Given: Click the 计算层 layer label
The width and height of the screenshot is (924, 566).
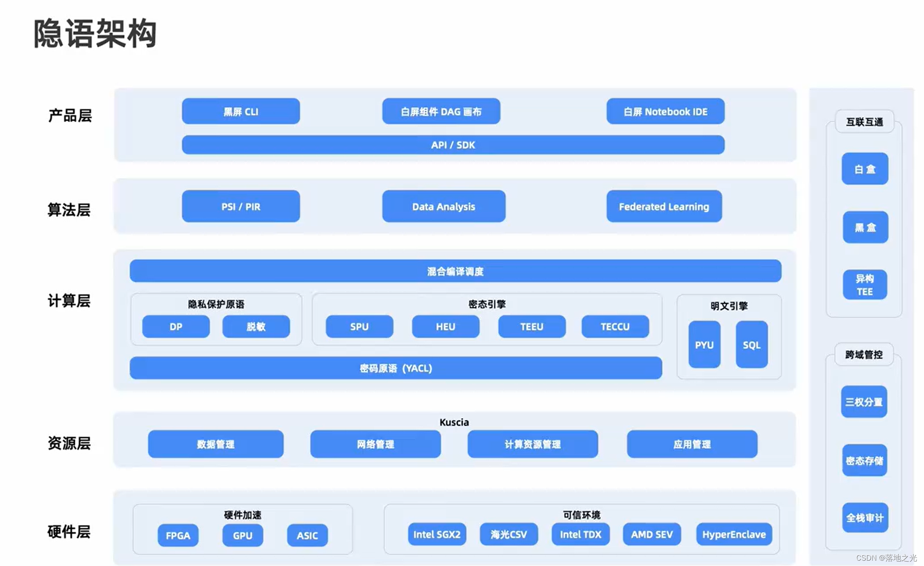Looking at the screenshot, I should coord(69,301).
